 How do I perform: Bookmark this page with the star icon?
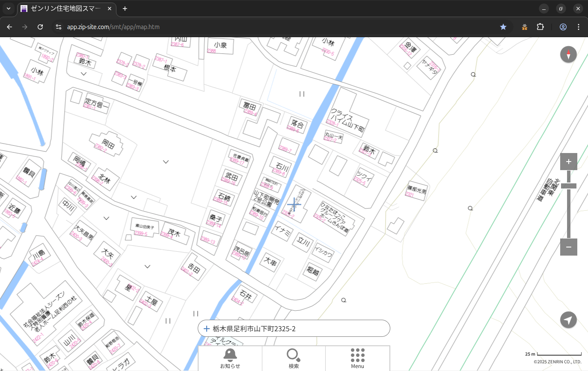point(503,27)
